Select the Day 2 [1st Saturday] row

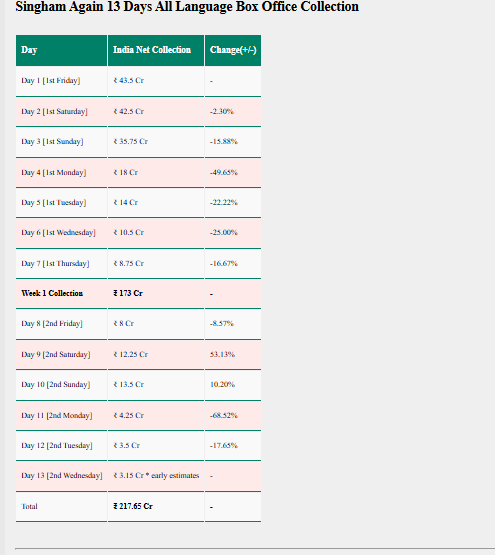(x=138, y=111)
